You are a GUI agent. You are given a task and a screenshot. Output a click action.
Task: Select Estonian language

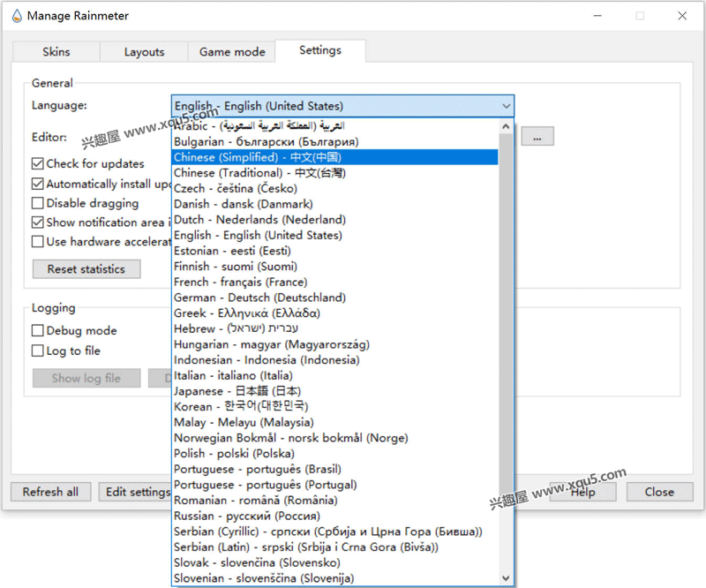click(x=335, y=251)
